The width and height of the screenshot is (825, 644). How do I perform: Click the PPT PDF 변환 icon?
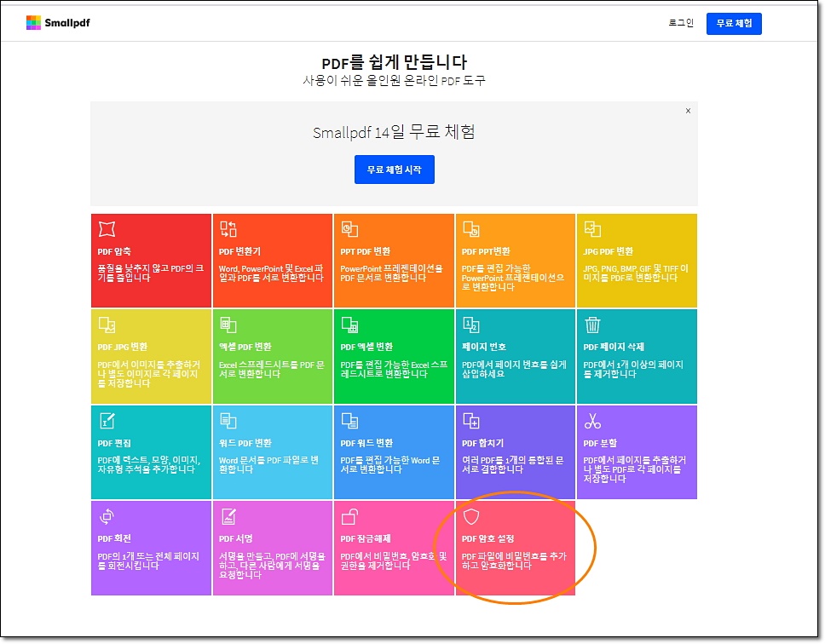click(x=350, y=229)
